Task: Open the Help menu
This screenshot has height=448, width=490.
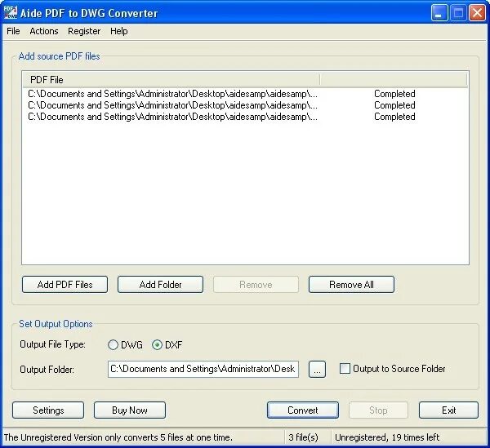Action: tap(119, 31)
